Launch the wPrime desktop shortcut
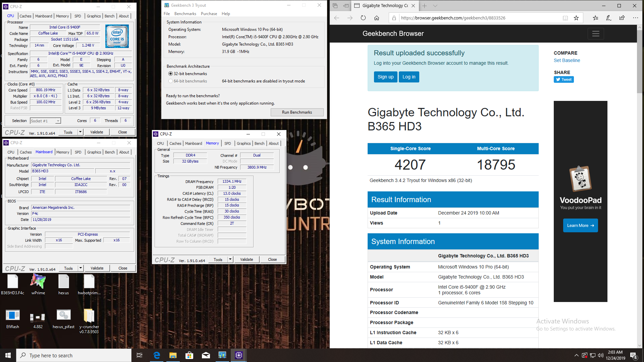 (38, 285)
